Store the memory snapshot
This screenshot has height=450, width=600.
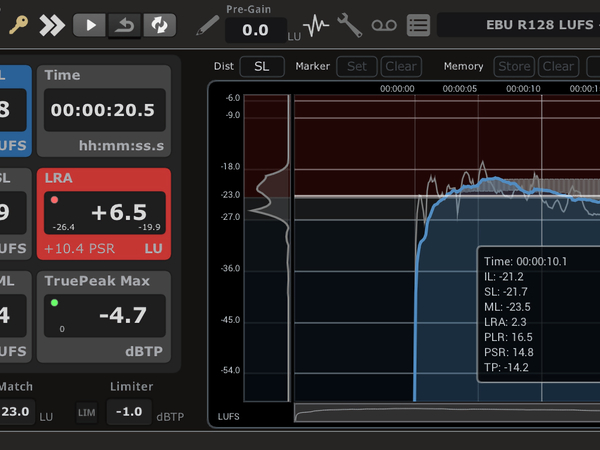(x=514, y=67)
